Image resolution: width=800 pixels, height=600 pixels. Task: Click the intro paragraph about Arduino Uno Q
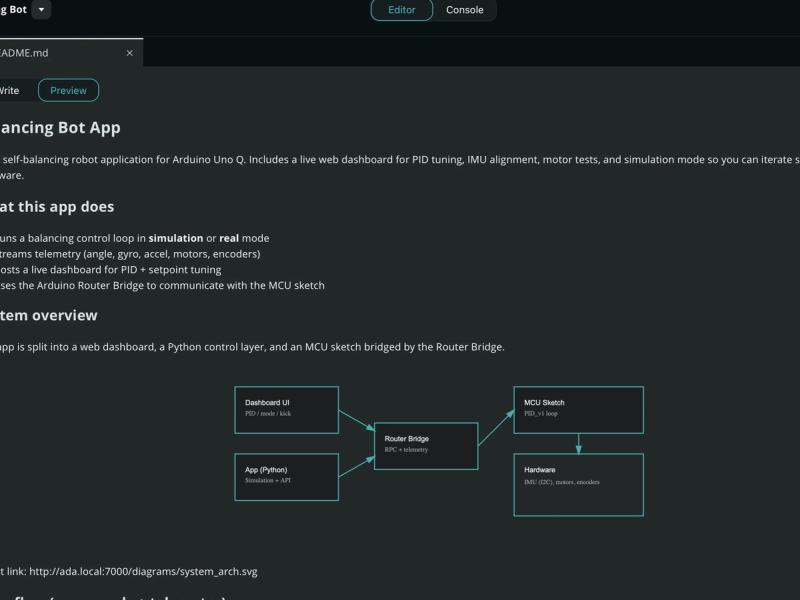tap(400, 167)
